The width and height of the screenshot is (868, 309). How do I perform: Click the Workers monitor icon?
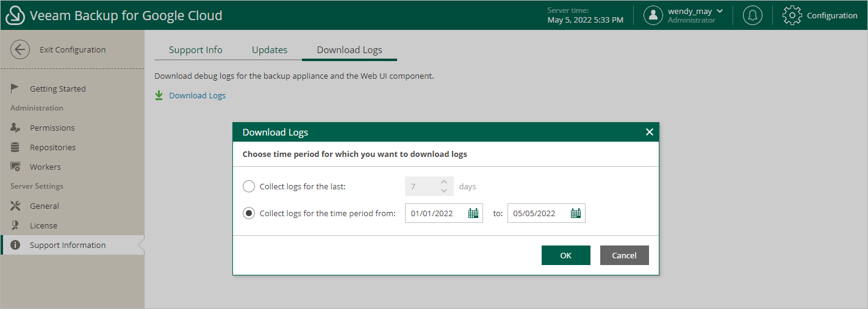pos(16,167)
